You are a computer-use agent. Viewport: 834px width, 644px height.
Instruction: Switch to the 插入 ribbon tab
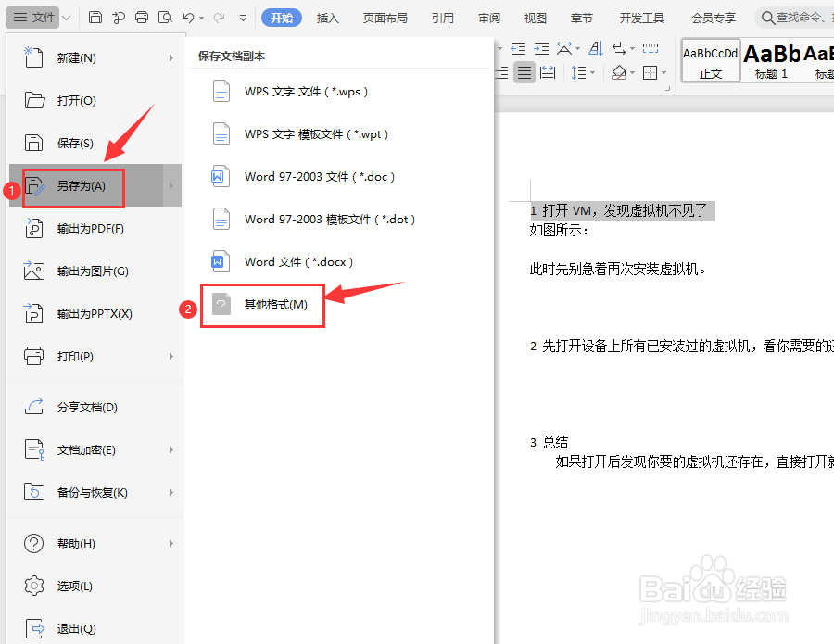point(328,19)
